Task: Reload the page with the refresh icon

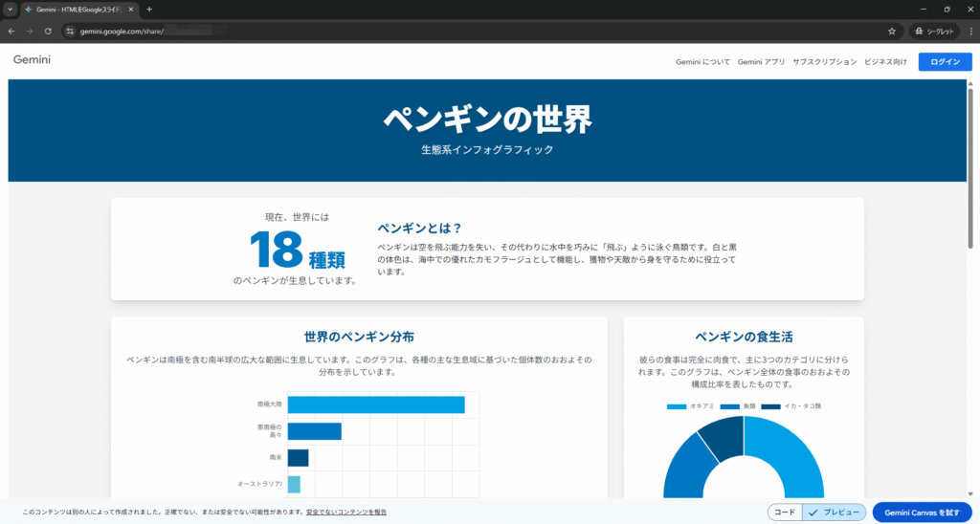Action: (48, 31)
